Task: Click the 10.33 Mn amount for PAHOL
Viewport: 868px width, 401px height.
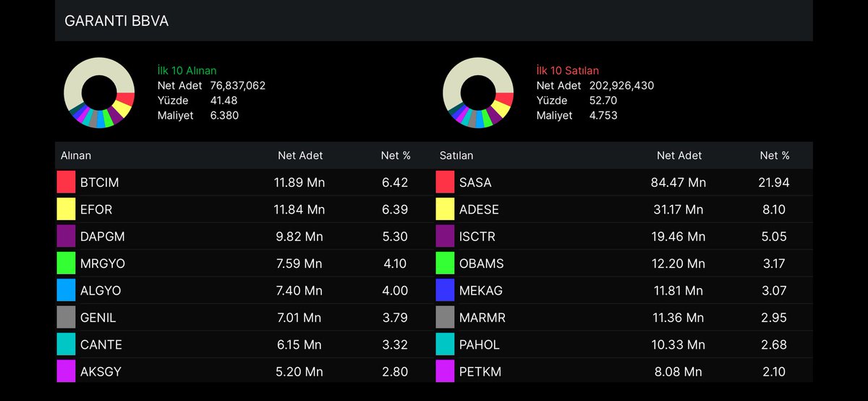Action: tap(678, 345)
